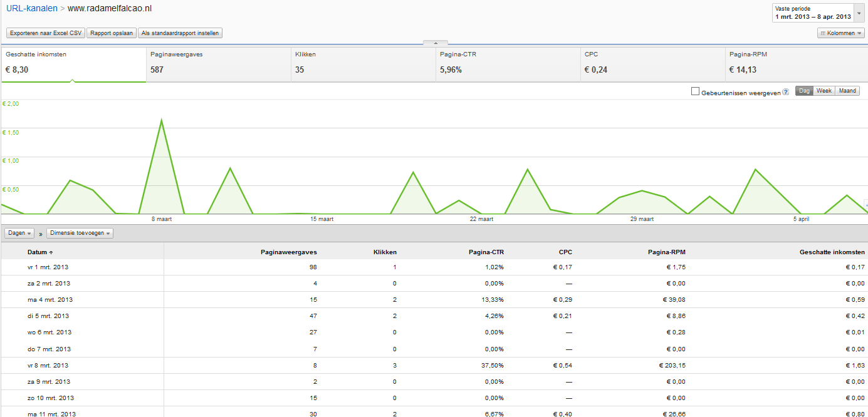Click the 98 pageviews value
This screenshot has height=417, width=868.
point(313,267)
